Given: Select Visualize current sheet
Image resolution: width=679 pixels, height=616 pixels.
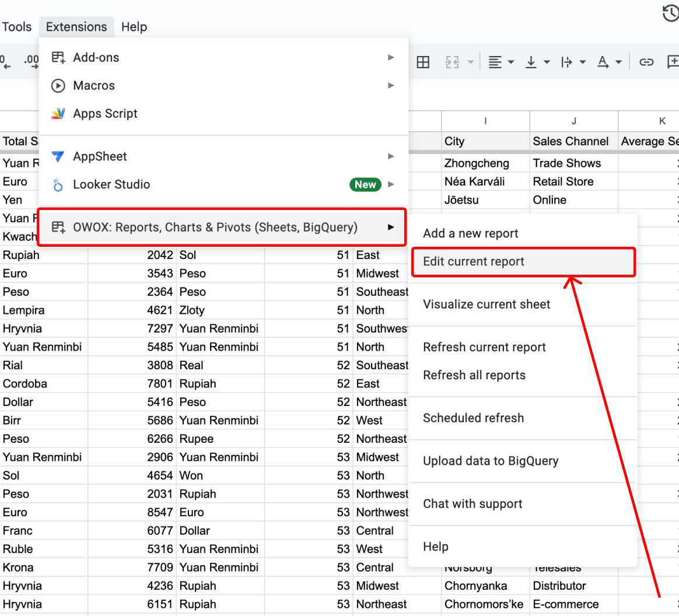Looking at the screenshot, I should pos(523,304).
